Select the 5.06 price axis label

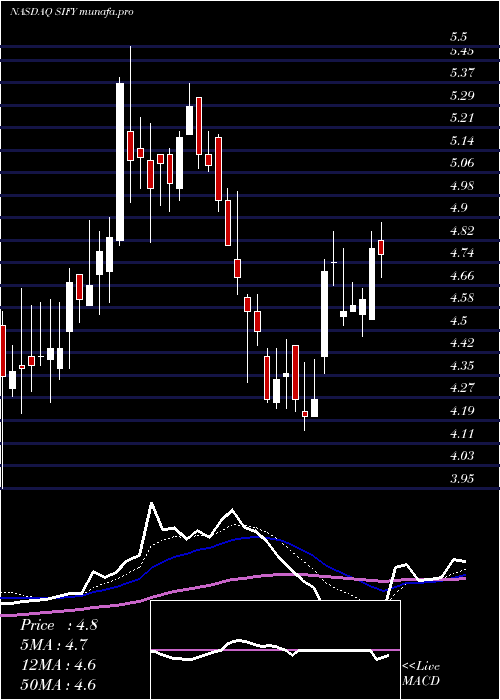(x=462, y=162)
